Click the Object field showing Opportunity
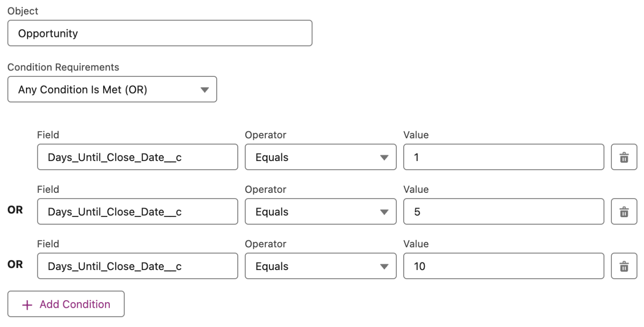The height and width of the screenshot is (327, 644). click(159, 33)
